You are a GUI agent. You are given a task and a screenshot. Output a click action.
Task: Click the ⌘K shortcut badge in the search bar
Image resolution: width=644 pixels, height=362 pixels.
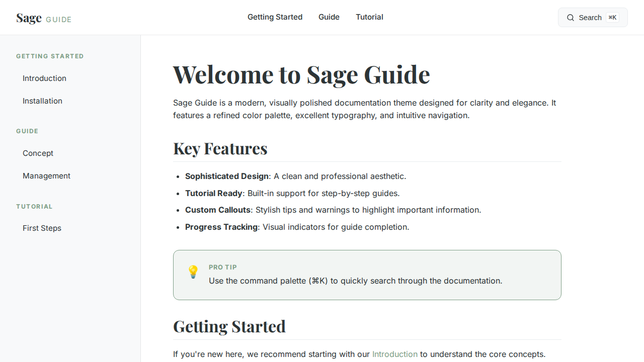612,17
